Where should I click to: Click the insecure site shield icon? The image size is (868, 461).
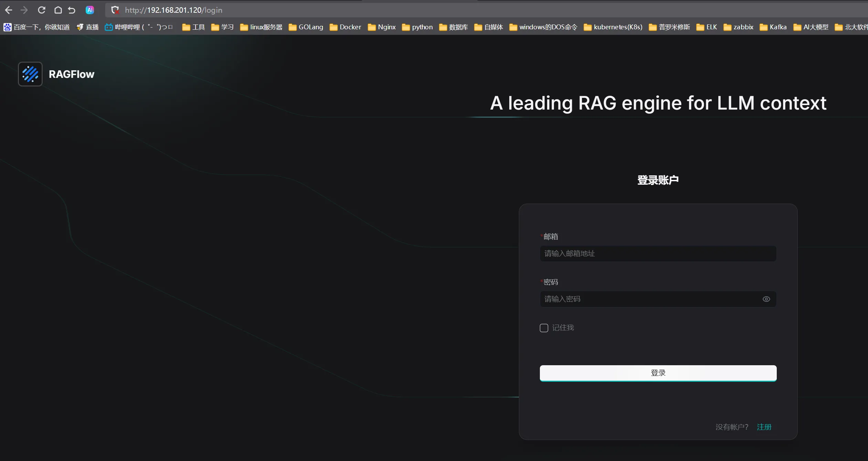[115, 10]
